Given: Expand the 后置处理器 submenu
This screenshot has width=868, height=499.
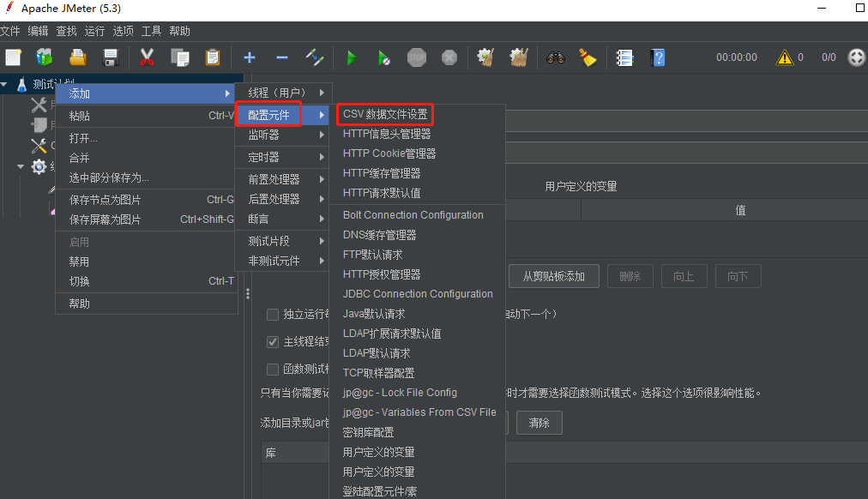Looking at the screenshot, I should coord(284,199).
